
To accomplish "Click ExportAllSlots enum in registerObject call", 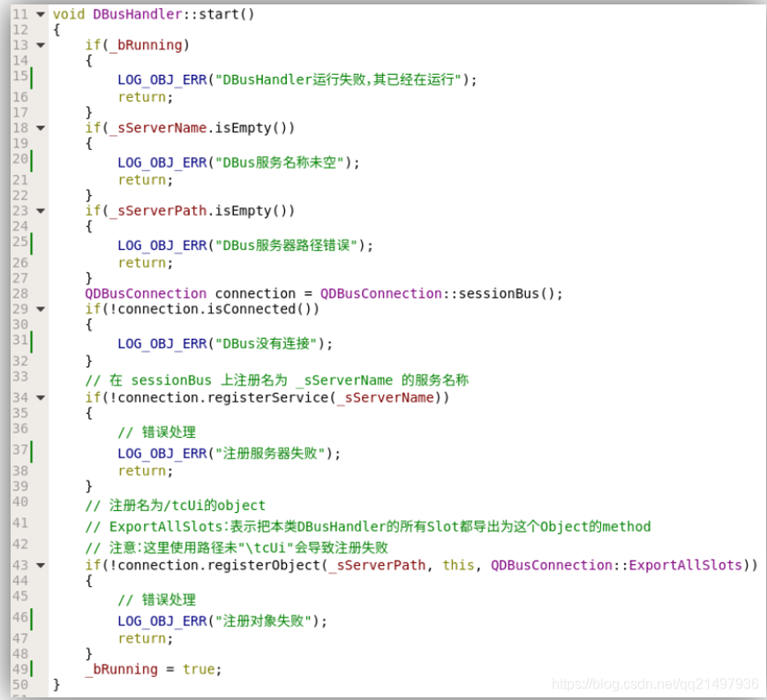I will tap(685, 566).
